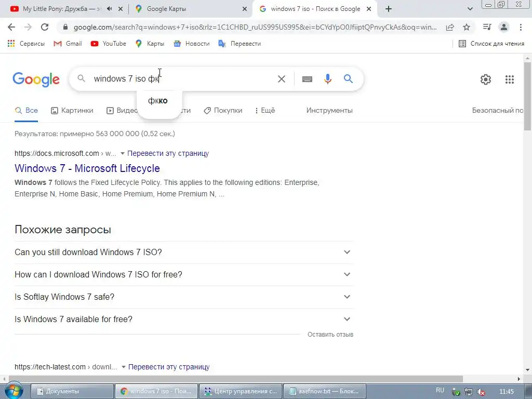Open the Карты bookmark
Image resolution: width=532 pixels, height=399 pixels.
point(150,44)
